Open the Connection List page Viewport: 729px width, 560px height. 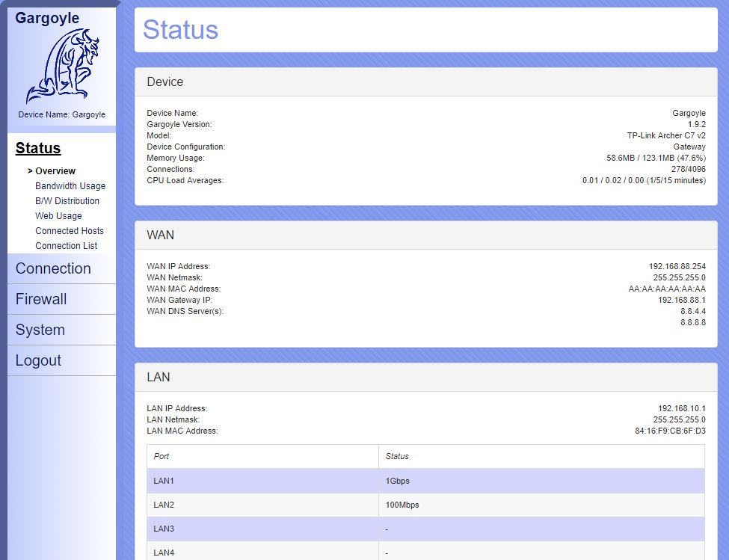[x=67, y=246]
